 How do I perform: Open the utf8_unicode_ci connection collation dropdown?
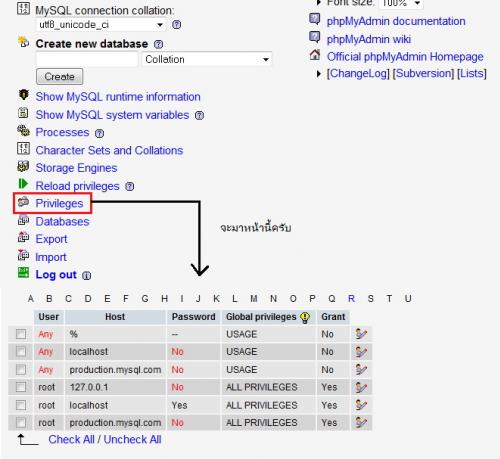tap(101, 25)
